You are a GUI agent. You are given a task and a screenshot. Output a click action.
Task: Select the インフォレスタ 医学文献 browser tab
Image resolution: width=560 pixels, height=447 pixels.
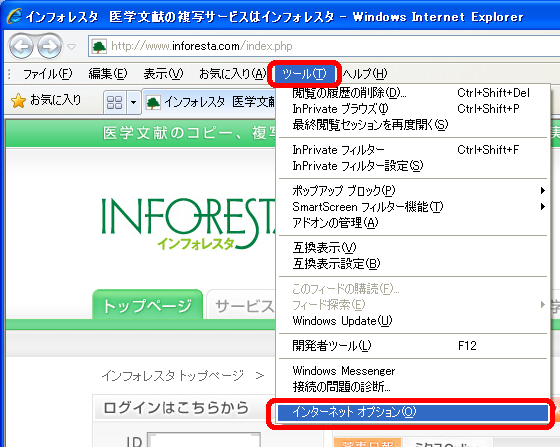(210, 102)
